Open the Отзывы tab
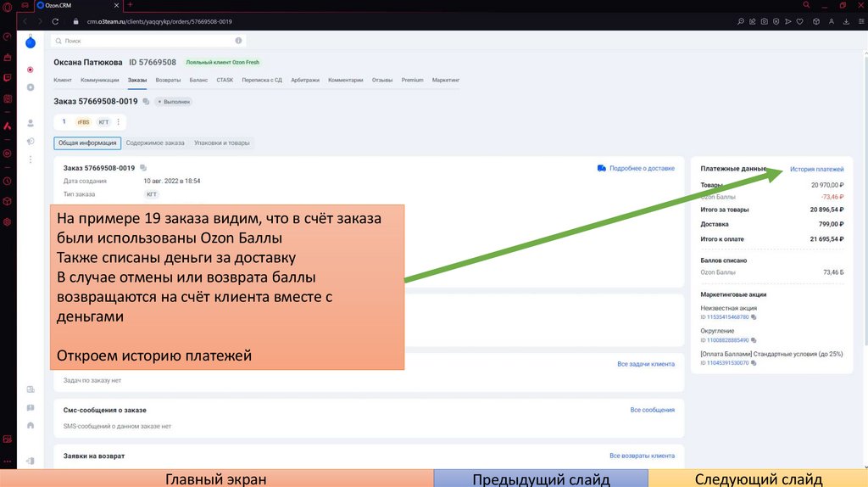Viewport: 868px width, 487px height. [x=382, y=80]
